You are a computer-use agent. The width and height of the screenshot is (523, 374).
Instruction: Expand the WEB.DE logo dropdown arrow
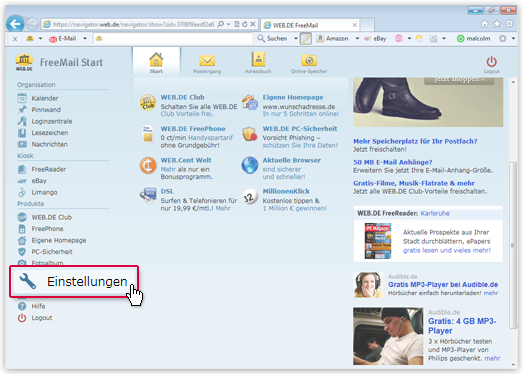[x=40, y=39]
